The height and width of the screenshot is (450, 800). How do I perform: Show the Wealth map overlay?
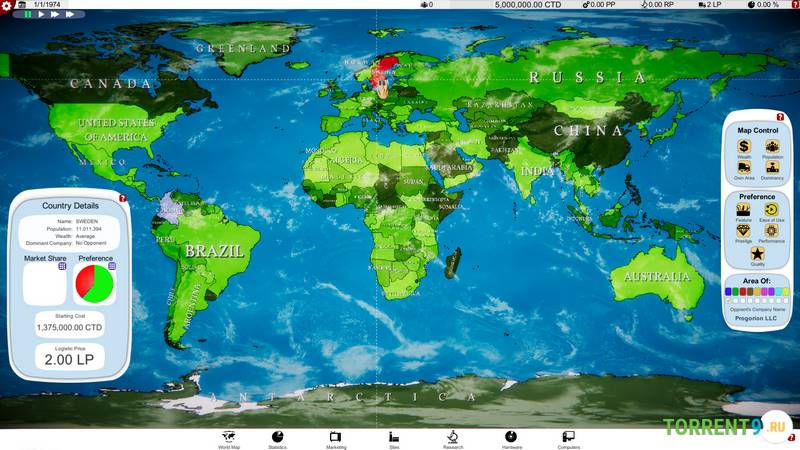point(744,147)
